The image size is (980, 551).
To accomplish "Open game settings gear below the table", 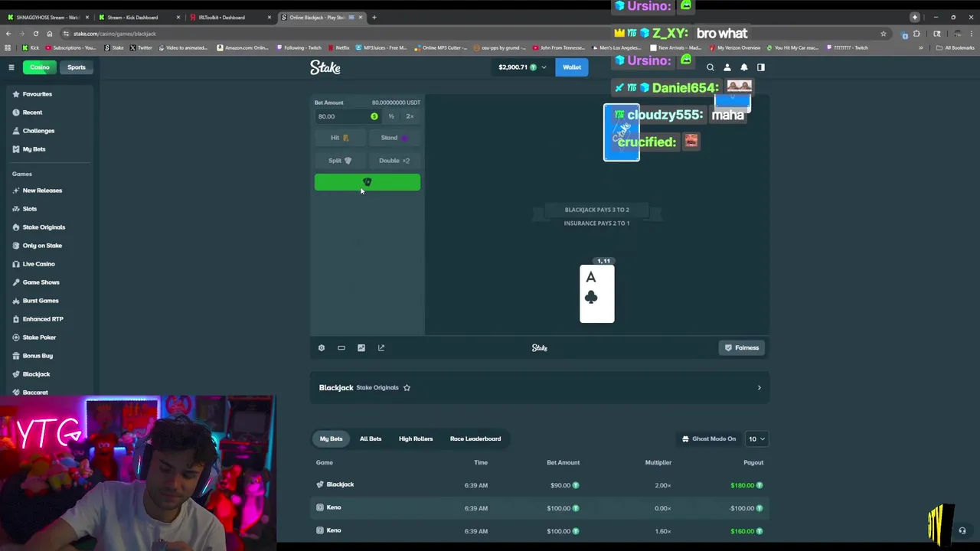I will tap(322, 348).
